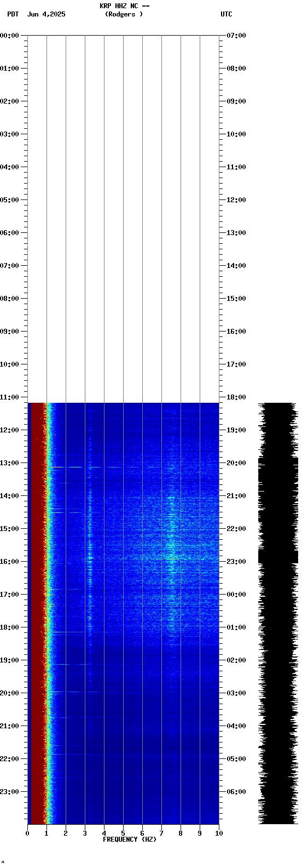Click the '8' frequency axis tick label
Viewport: 302px width, 868px height.
point(181,833)
